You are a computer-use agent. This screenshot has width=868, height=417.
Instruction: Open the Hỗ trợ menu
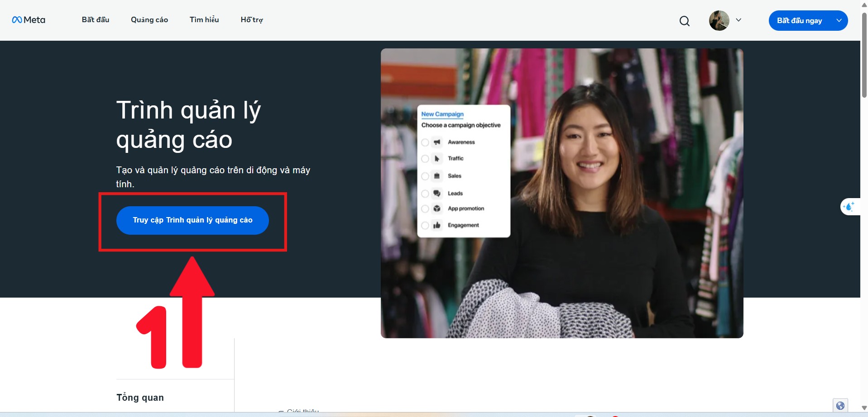[252, 20]
